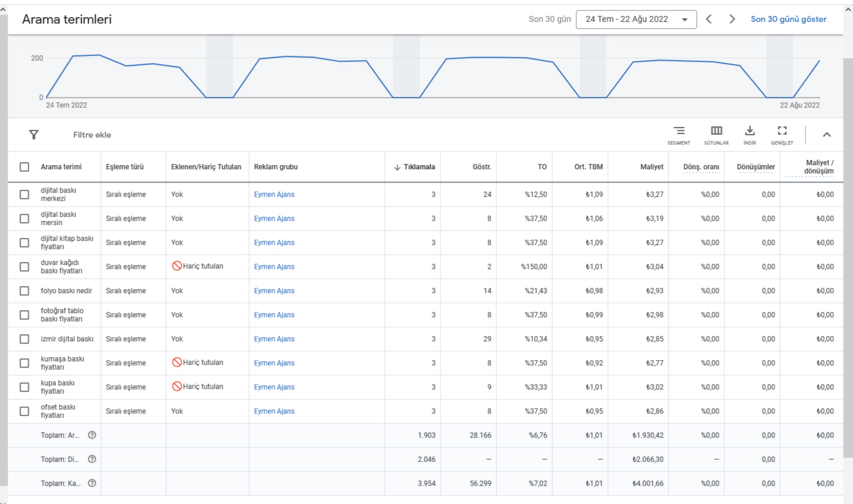The height and width of the screenshot is (504, 853).
Task: Click help icon beside Toplam: Di...
Action: (92, 459)
